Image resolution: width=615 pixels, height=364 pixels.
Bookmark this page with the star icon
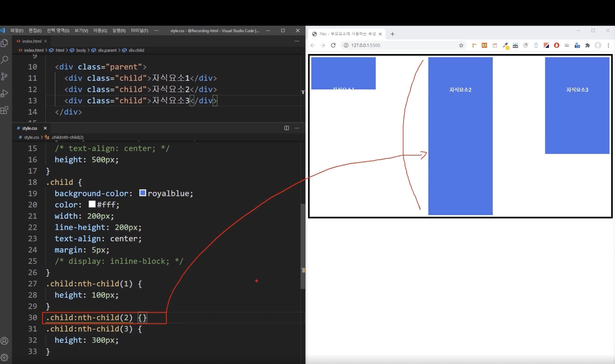tap(461, 45)
